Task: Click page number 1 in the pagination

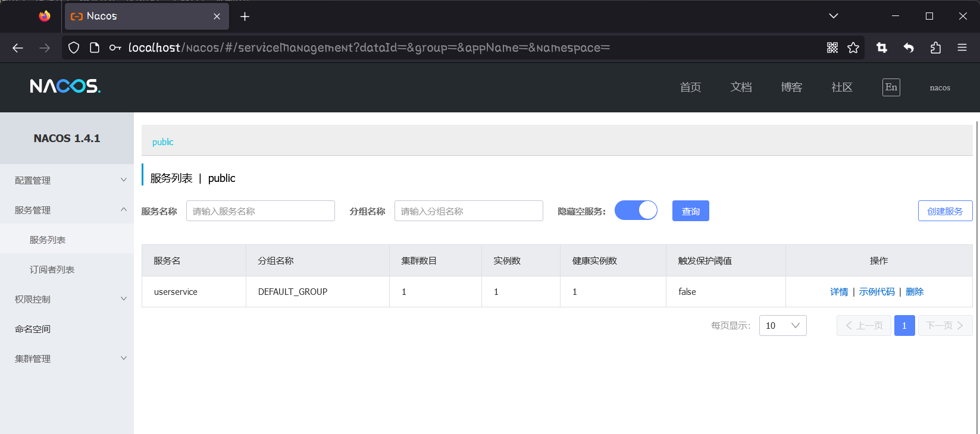Action: [x=904, y=326]
